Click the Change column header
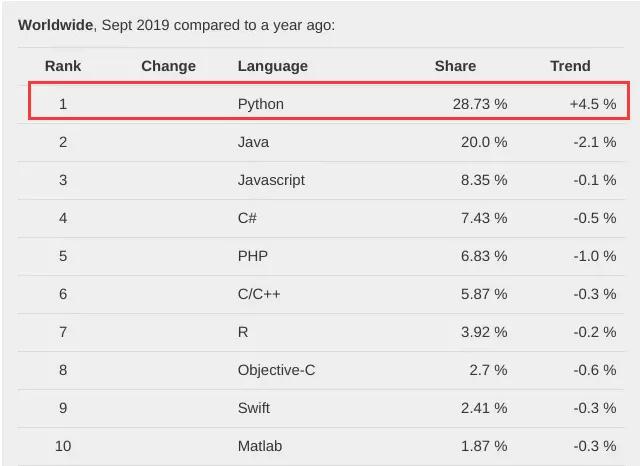The width and height of the screenshot is (640, 466). (x=168, y=66)
